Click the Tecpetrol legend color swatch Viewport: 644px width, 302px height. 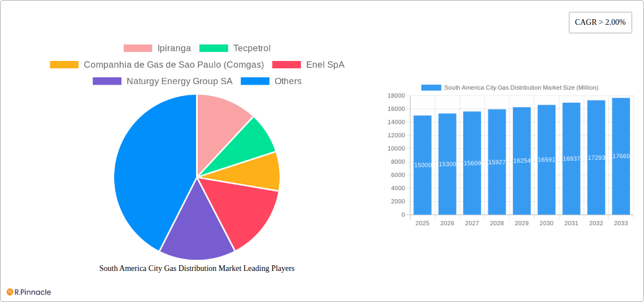[x=214, y=49]
